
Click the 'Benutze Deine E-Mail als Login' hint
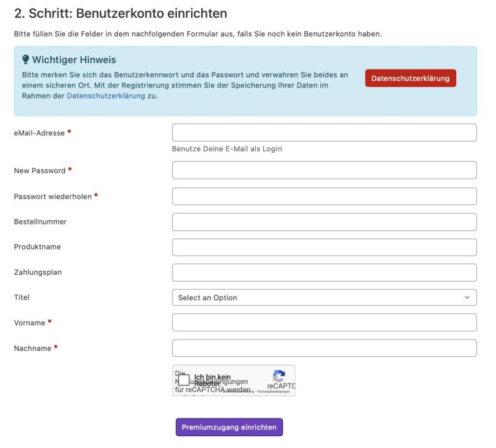pos(227,149)
